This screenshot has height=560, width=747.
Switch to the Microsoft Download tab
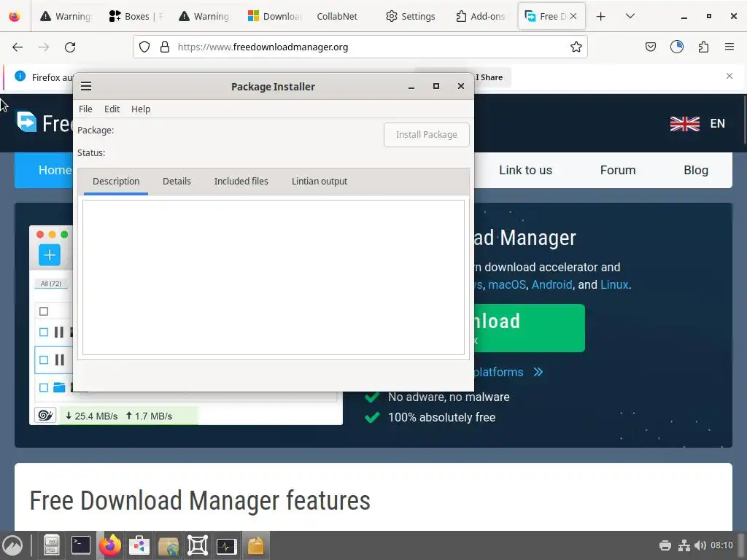pos(274,16)
